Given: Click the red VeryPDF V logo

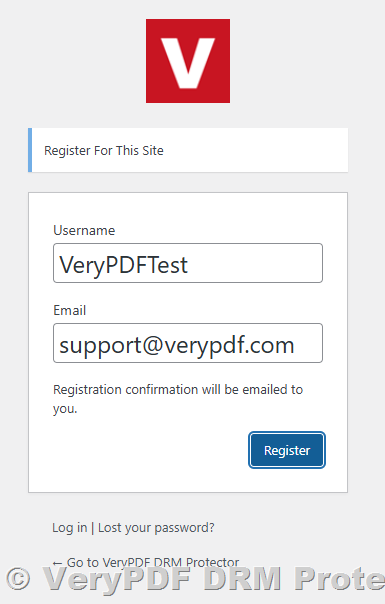Looking at the screenshot, I should (188, 61).
